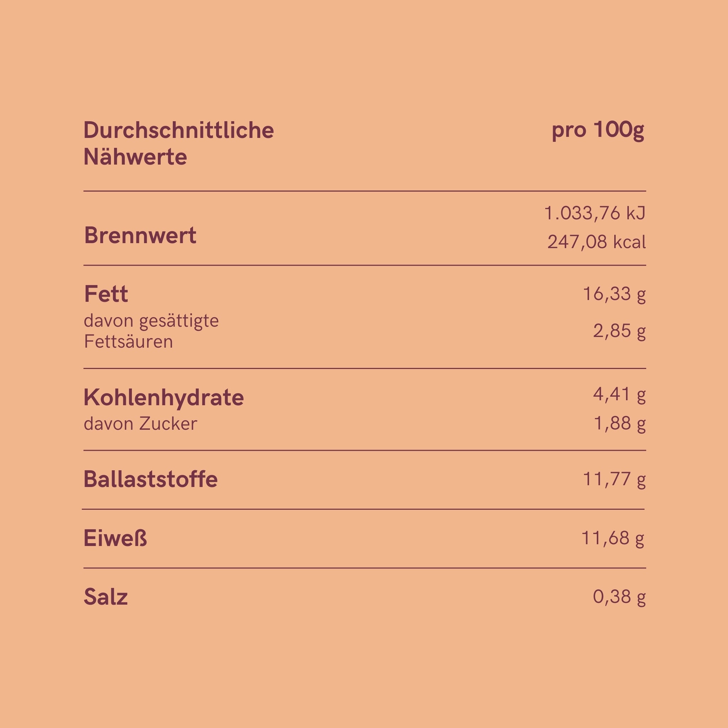
Task: Click the davon Zucker label
Action: 140,423
